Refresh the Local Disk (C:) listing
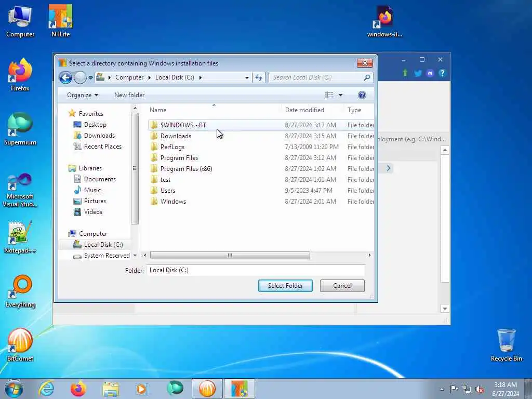The height and width of the screenshot is (399, 532). [259, 77]
